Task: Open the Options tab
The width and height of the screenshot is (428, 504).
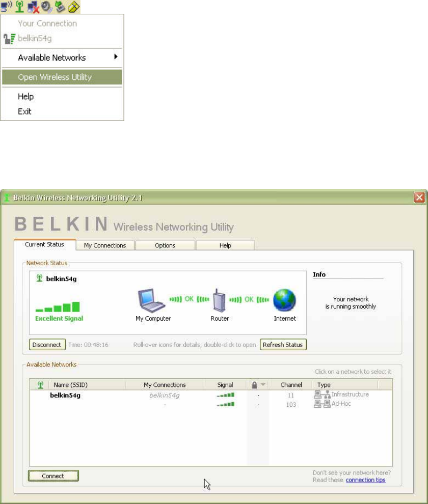Action: pyautogui.click(x=165, y=245)
